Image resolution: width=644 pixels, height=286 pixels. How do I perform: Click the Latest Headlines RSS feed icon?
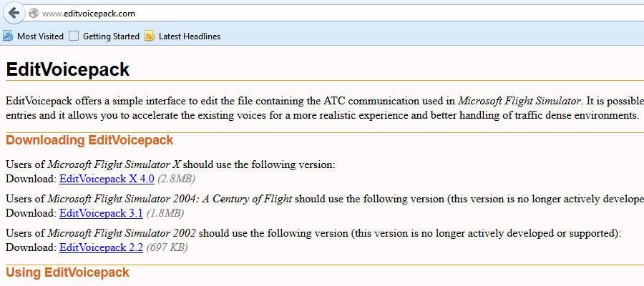click(149, 36)
